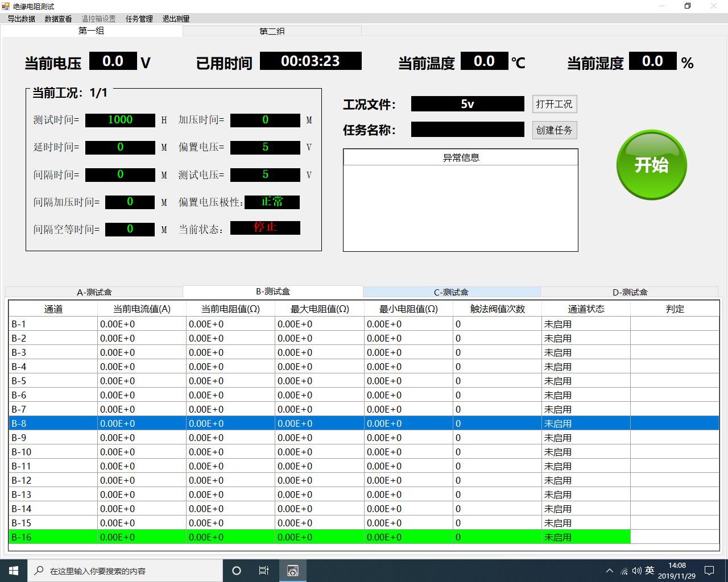
Task: Switch to the C-测试盒 tab
Action: (451, 292)
